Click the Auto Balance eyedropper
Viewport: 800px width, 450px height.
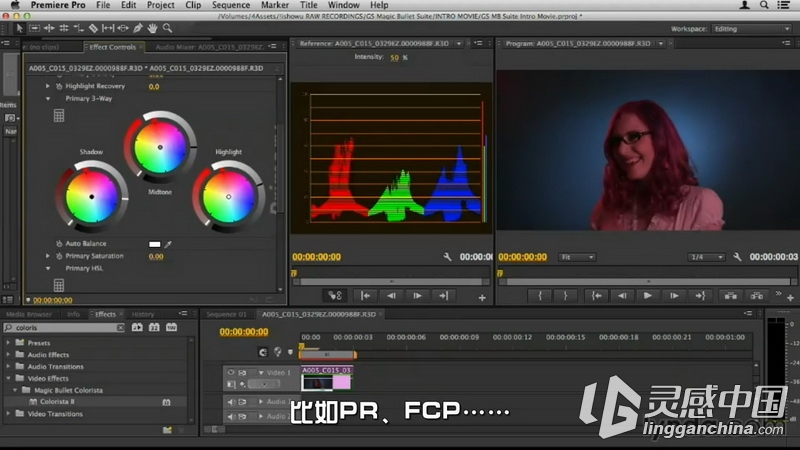point(168,244)
